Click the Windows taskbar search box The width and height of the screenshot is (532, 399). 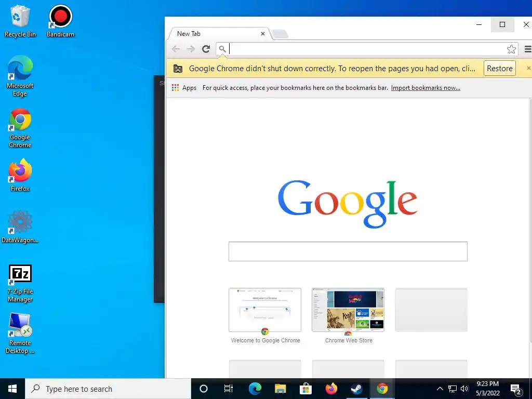click(108, 389)
